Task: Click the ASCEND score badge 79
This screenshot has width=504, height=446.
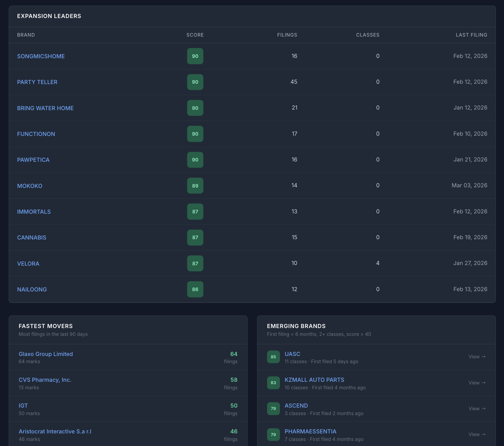Action: tap(273, 408)
